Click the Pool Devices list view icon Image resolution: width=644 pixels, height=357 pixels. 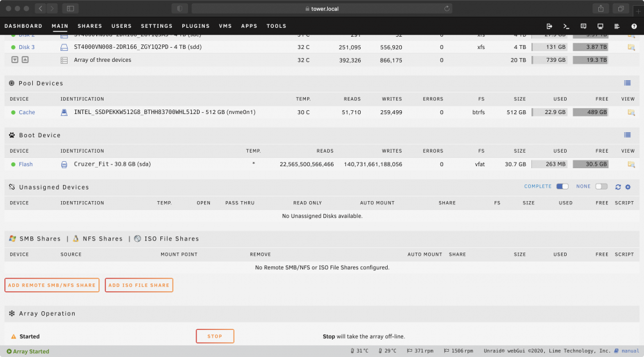tap(627, 83)
